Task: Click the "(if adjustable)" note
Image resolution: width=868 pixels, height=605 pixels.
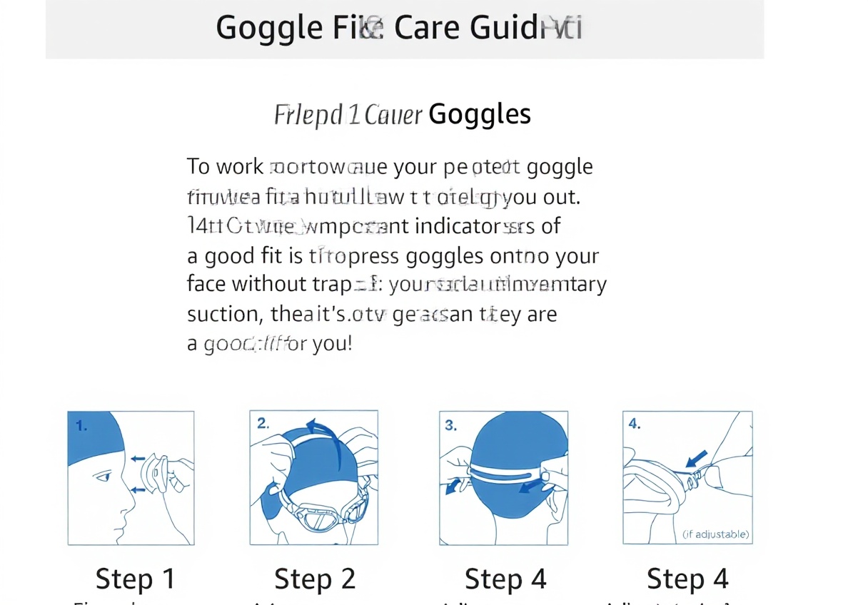Action: pyautogui.click(x=715, y=534)
